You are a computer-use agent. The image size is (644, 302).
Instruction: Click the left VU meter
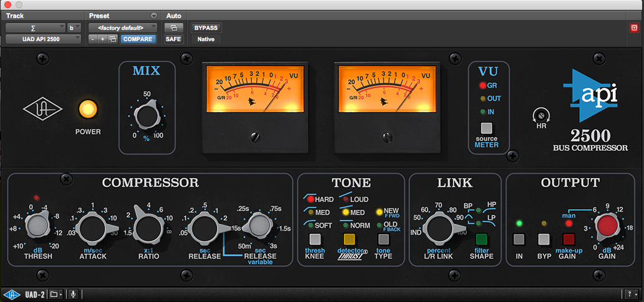pos(254,89)
